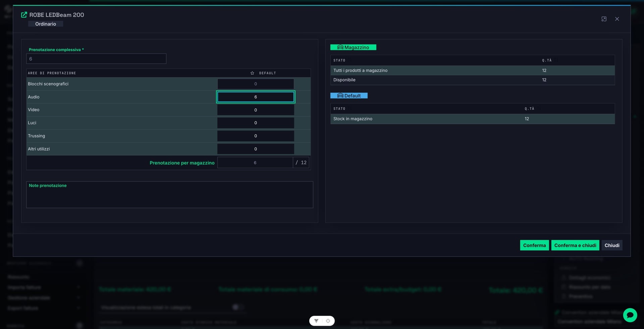
Task: Click the Conferma button
Action: (534, 245)
